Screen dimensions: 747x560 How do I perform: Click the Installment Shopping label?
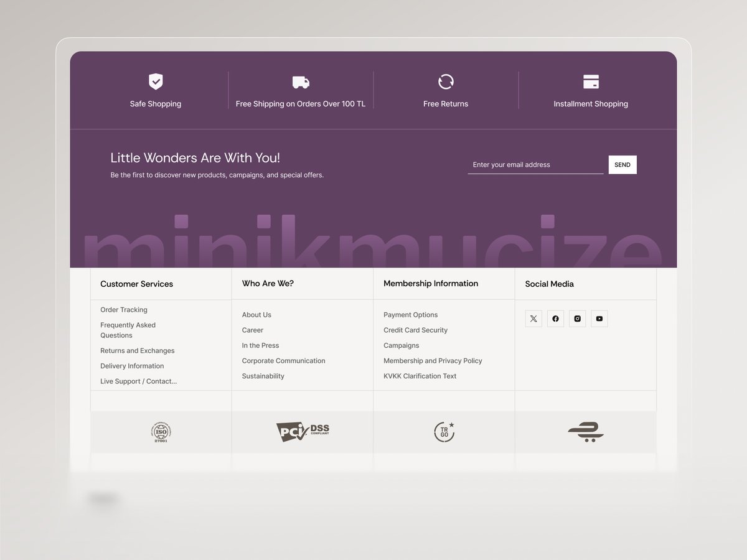coord(591,104)
